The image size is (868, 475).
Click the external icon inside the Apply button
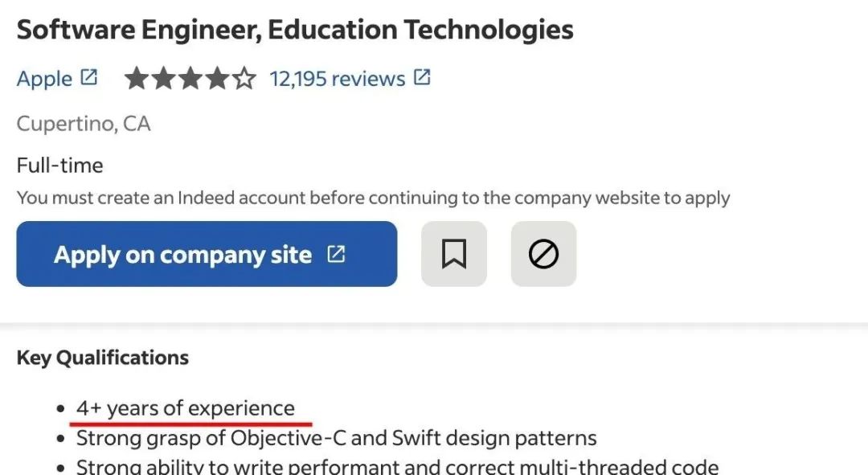[336, 254]
